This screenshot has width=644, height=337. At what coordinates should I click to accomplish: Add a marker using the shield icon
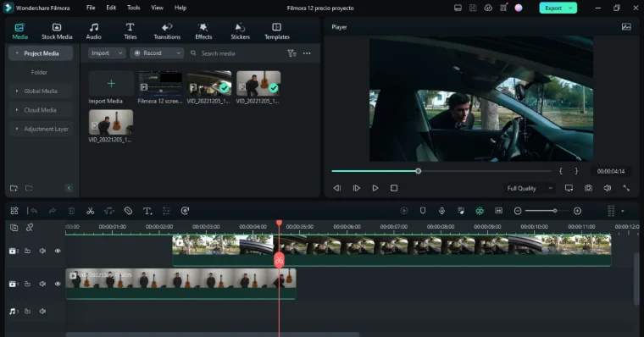pos(423,211)
